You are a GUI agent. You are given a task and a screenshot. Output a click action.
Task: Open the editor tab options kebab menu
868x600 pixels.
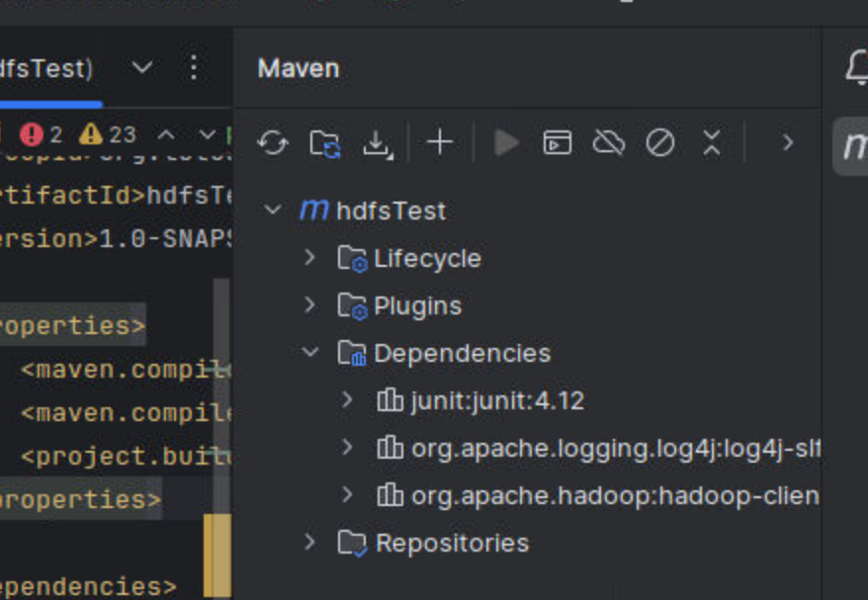coord(194,68)
